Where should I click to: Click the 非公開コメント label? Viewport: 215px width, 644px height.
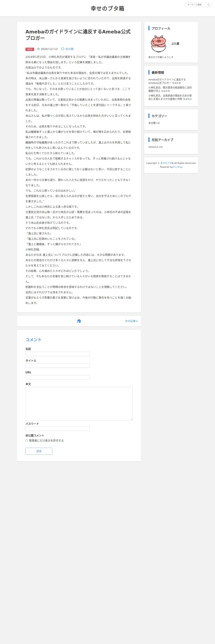click(x=34, y=436)
